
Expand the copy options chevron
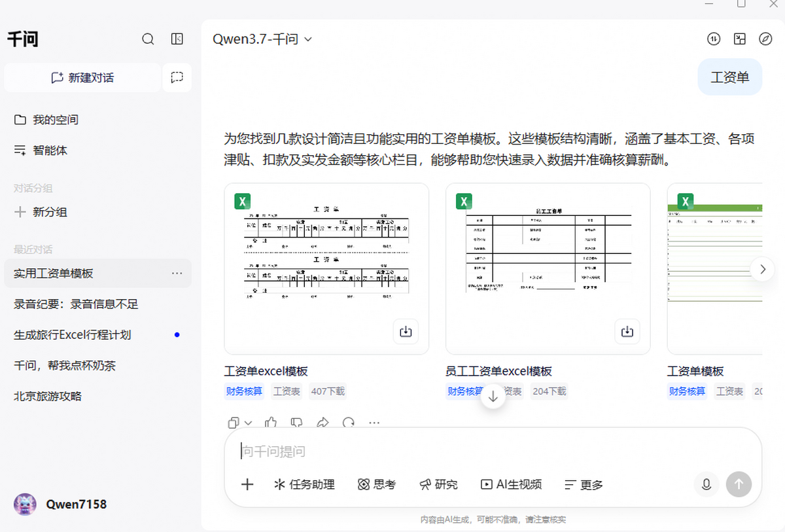(x=248, y=423)
